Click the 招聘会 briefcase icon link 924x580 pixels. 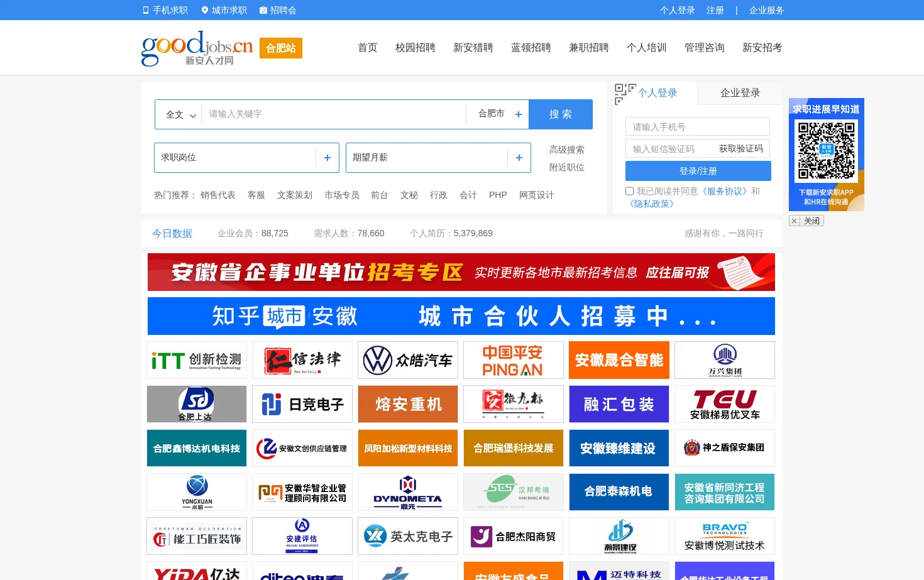coord(278,10)
